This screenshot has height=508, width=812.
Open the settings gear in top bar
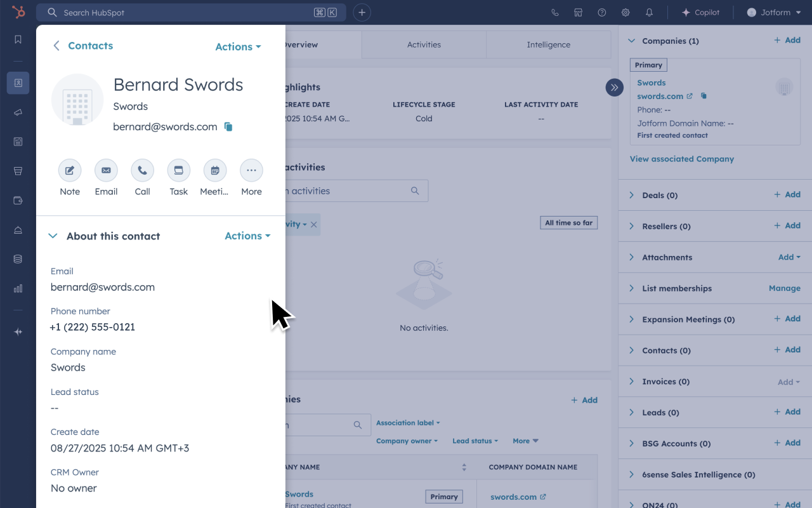(625, 13)
